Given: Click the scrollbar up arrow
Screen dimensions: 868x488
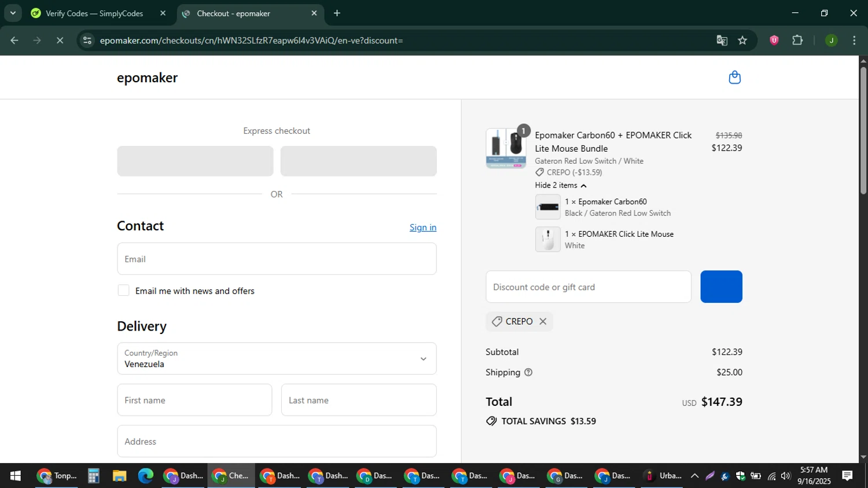Looking at the screenshot, I should [x=863, y=60].
